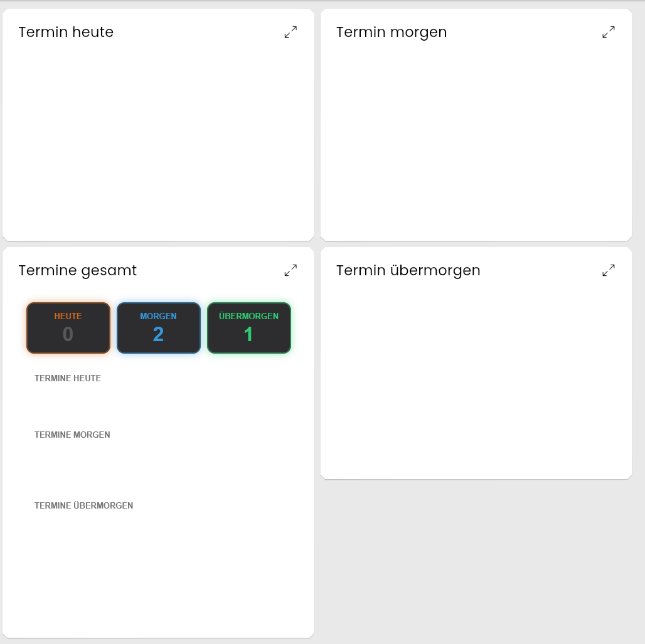Viewport: 645px width, 644px height.
Task: Click the Termine gesamt panel title
Action: pos(77,270)
